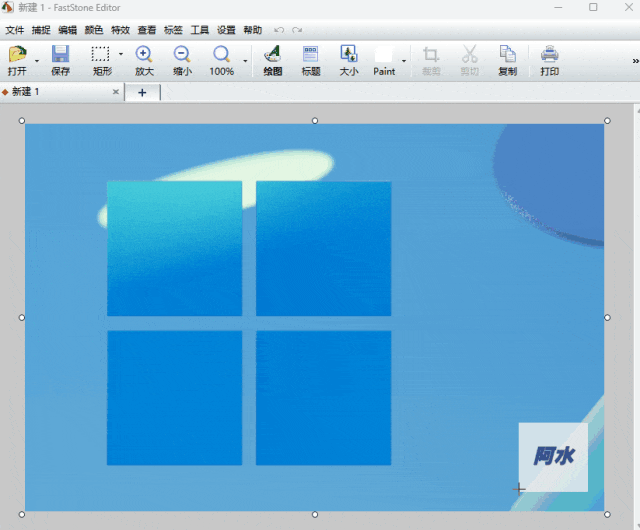Open the 标签 menu

(173, 30)
